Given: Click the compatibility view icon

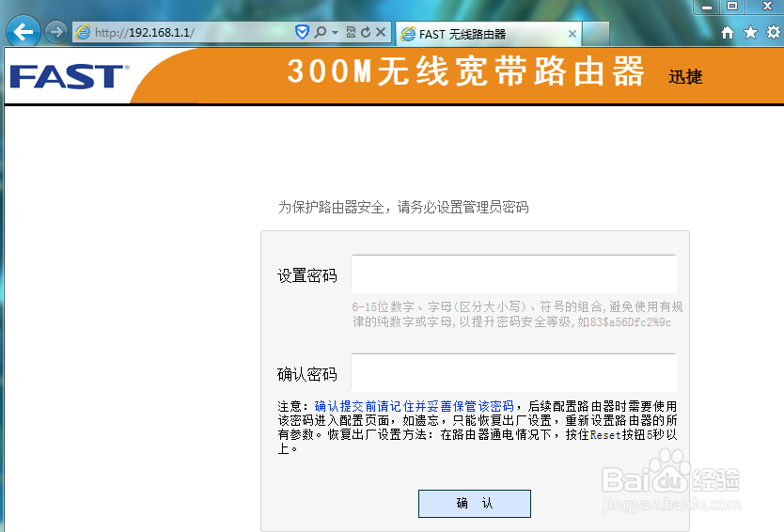Looking at the screenshot, I should [x=351, y=33].
